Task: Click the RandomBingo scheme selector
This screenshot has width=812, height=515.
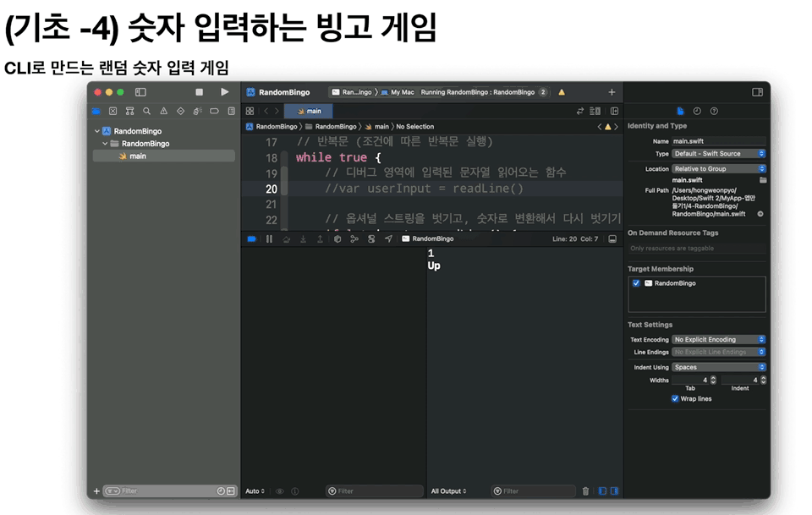Action: 352,92
